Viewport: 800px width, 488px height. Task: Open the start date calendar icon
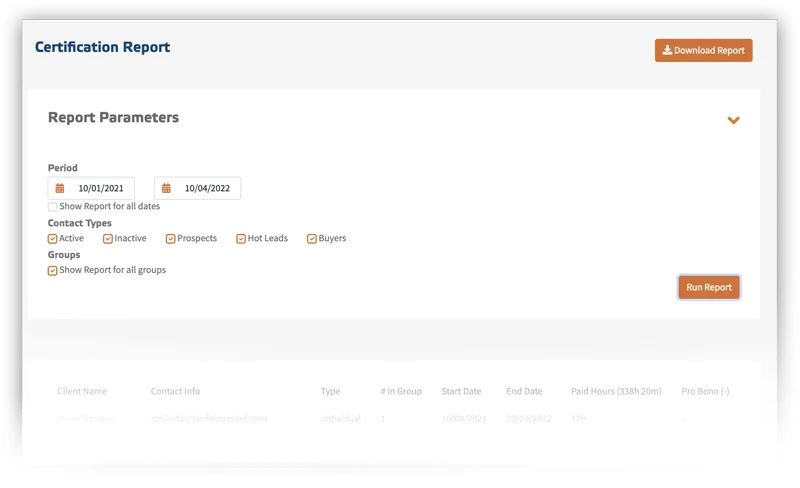tap(60, 188)
